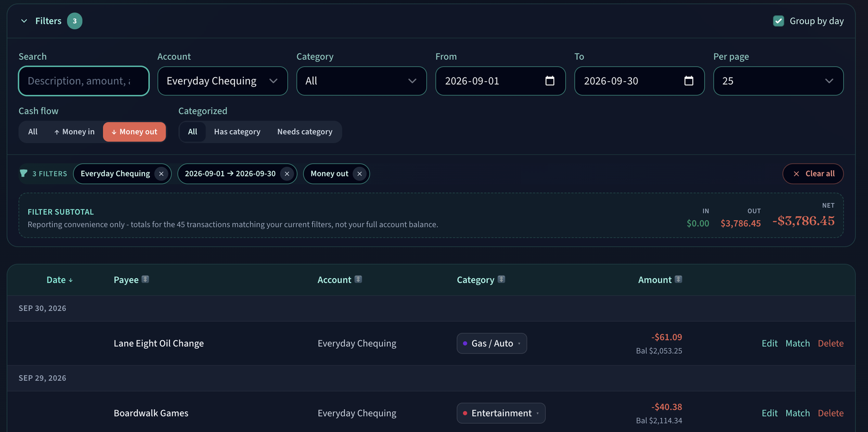The height and width of the screenshot is (432, 868).
Task: Open Gas / Auto category dropdown
Action: tap(492, 344)
